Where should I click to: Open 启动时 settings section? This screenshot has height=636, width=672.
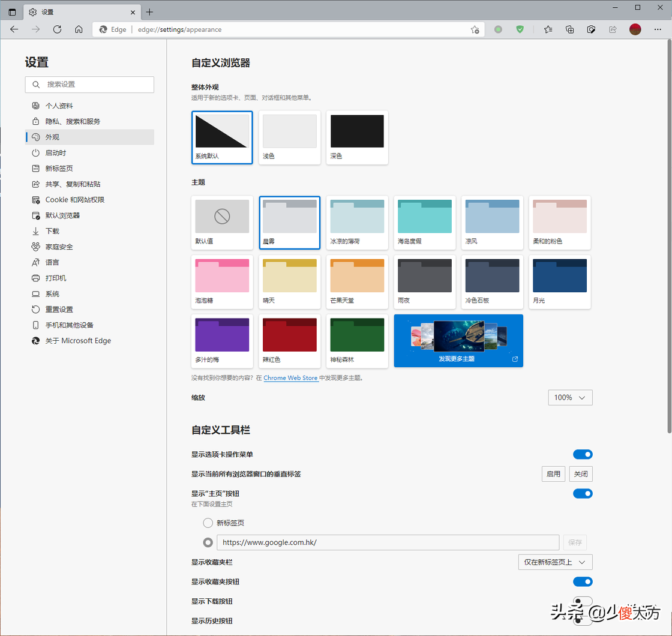point(89,153)
